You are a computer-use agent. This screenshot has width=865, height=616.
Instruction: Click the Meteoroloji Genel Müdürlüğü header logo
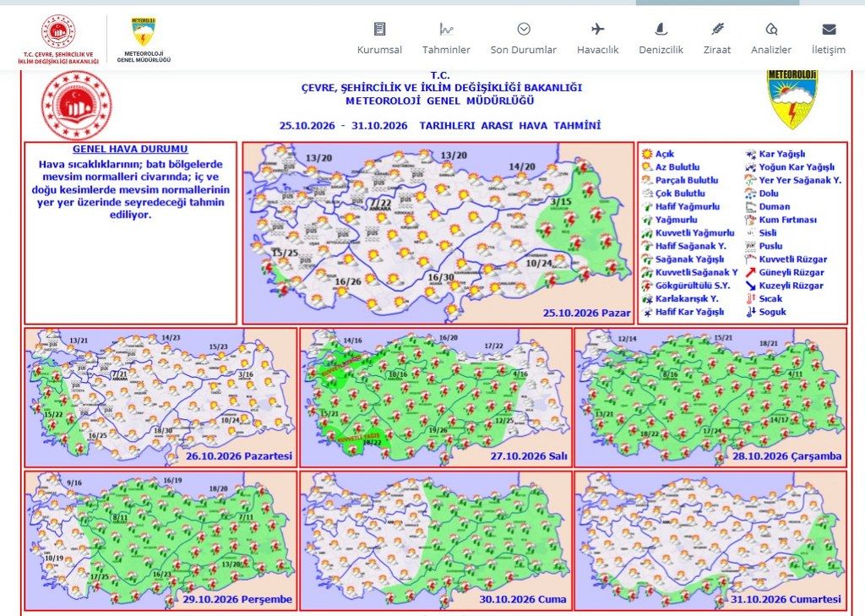point(144,40)
